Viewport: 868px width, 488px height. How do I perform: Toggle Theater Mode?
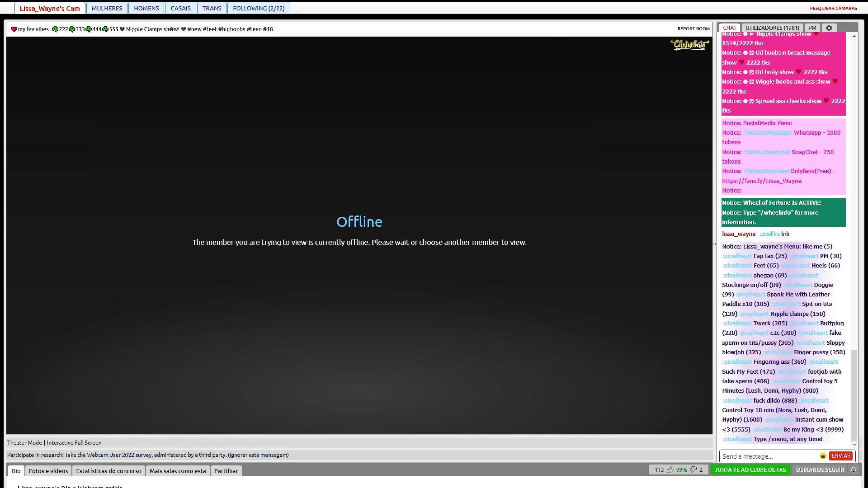click(x=24, y=443)
